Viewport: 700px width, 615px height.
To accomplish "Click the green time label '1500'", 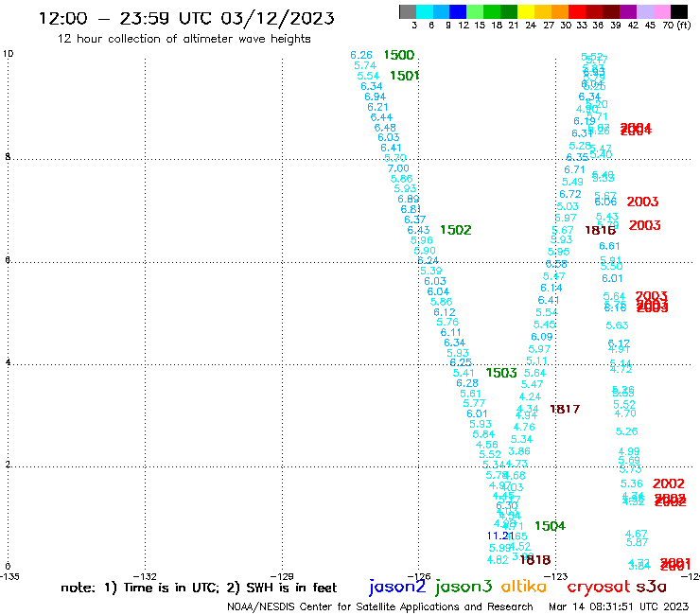I will coord(399,55).
